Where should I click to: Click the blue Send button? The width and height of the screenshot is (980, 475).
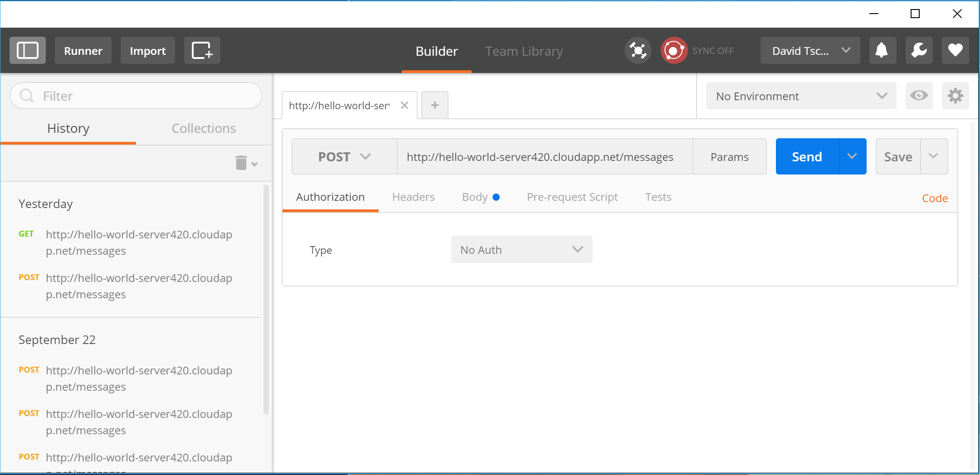807,156
